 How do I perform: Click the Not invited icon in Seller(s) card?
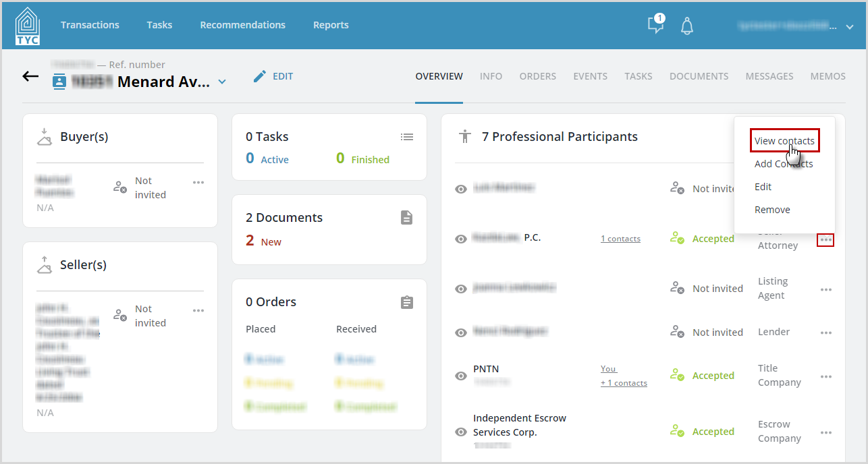click(119, 315)
